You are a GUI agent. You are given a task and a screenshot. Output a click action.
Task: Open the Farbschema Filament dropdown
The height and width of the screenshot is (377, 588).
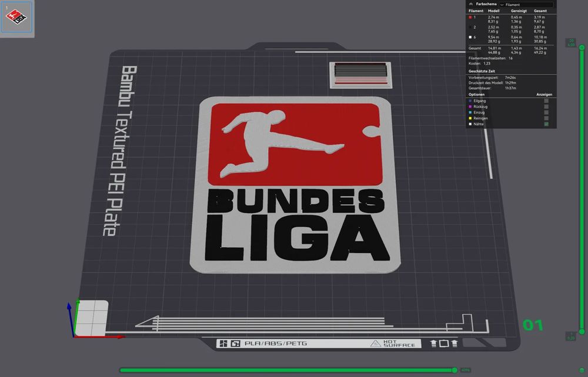point(526,5)
